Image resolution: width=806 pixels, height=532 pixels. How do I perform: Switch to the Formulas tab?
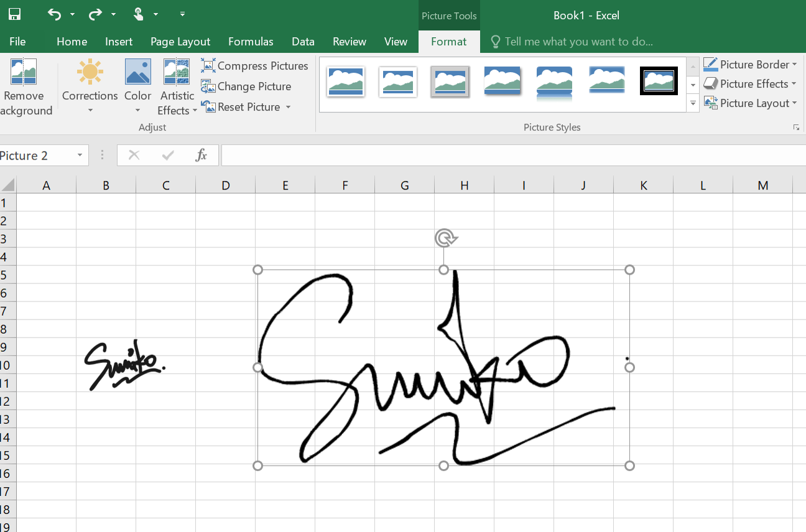[x=251, y=42]
